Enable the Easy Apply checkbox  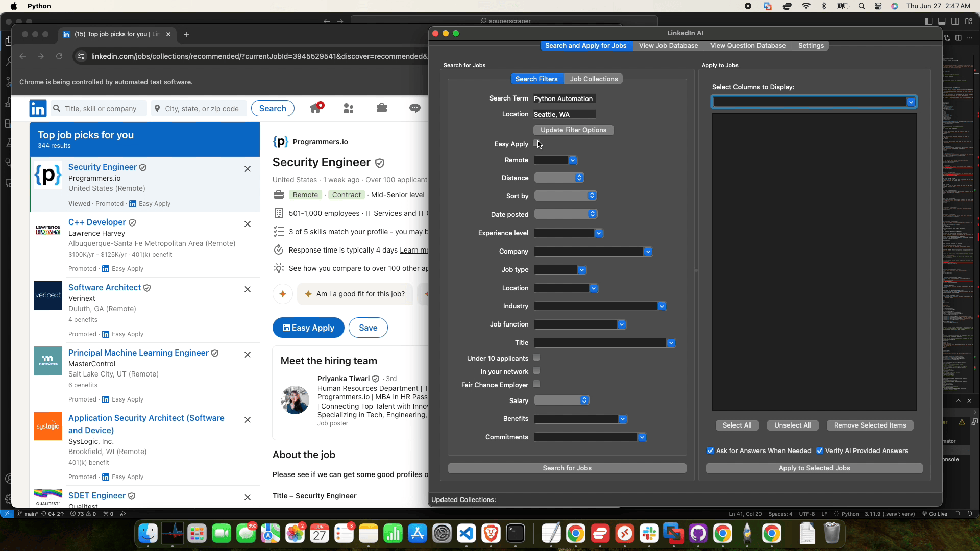(x=536, y=143)
